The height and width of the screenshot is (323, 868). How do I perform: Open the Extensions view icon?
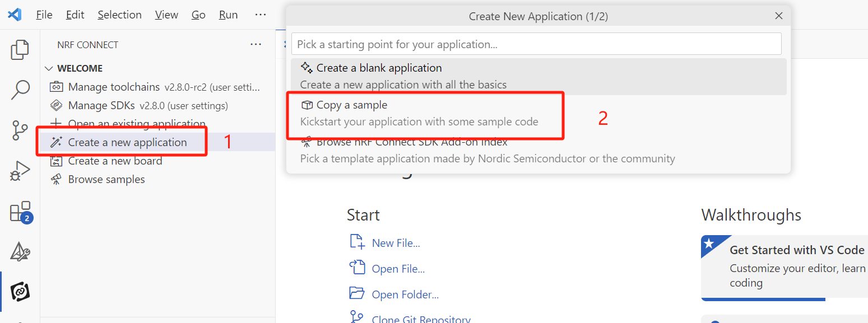coord(20,212)
